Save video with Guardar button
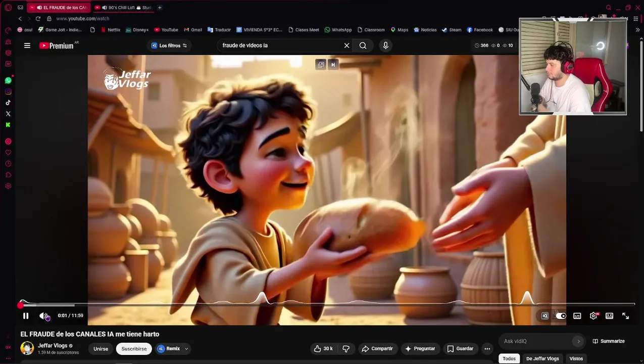 tap(460, 348)
